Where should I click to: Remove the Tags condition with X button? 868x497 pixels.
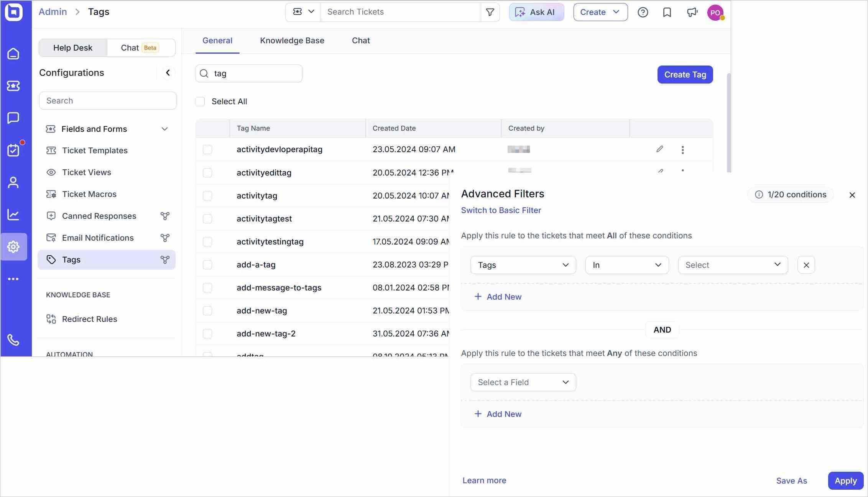[x=806, y=265]
